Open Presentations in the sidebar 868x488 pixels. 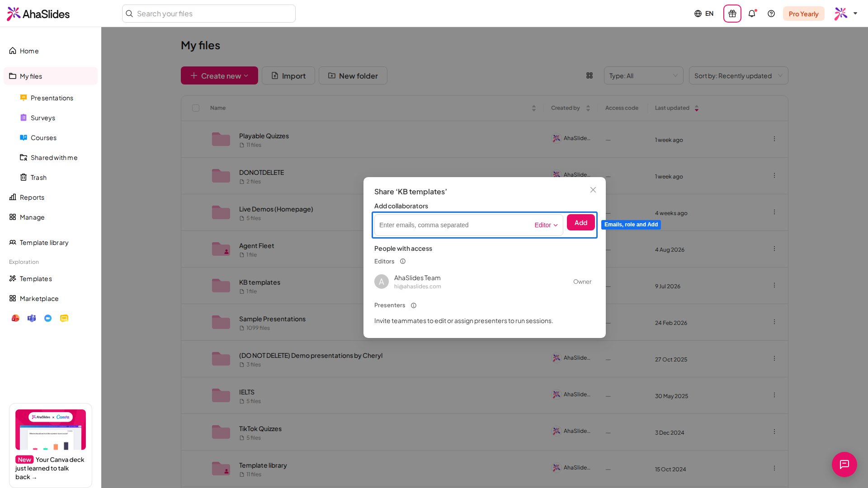point(51,98)
